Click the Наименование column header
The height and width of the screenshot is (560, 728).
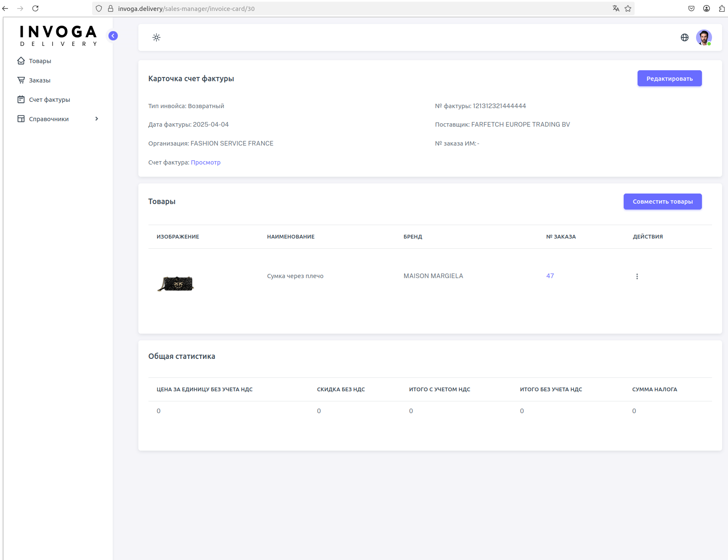click(x=291, y=237)
